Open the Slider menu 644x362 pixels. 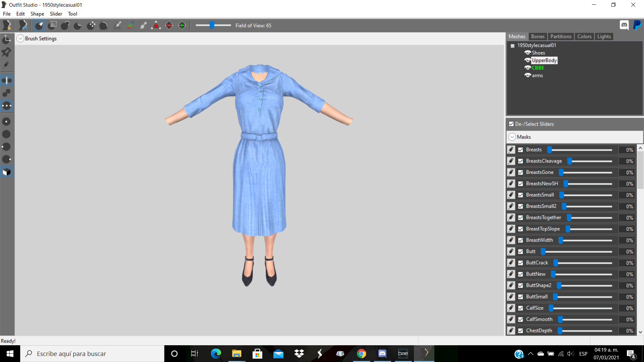click(x=56, y=14)
